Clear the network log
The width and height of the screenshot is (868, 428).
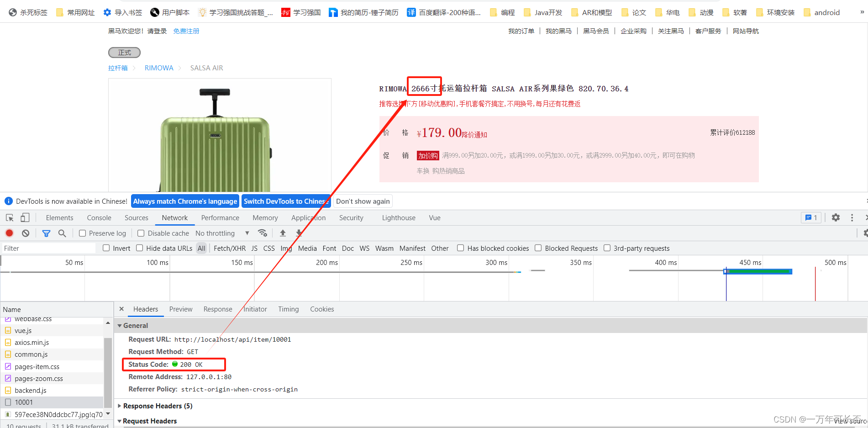tap(26, 233)
